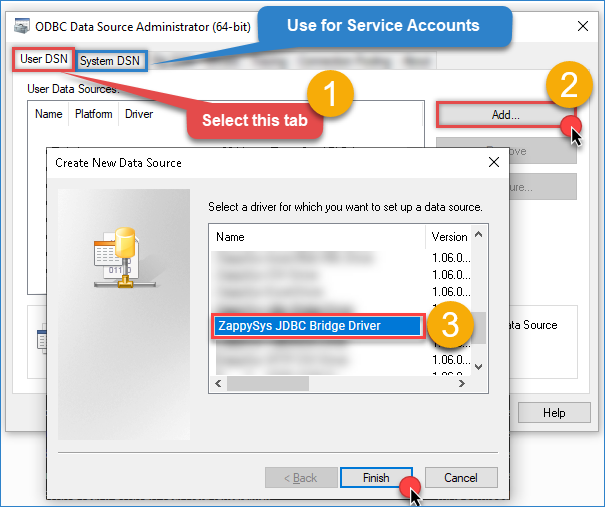The height and width of the screenshot is (507, 605).
Task: Close the Create New Data Source dialog
Action: (493, 162)
